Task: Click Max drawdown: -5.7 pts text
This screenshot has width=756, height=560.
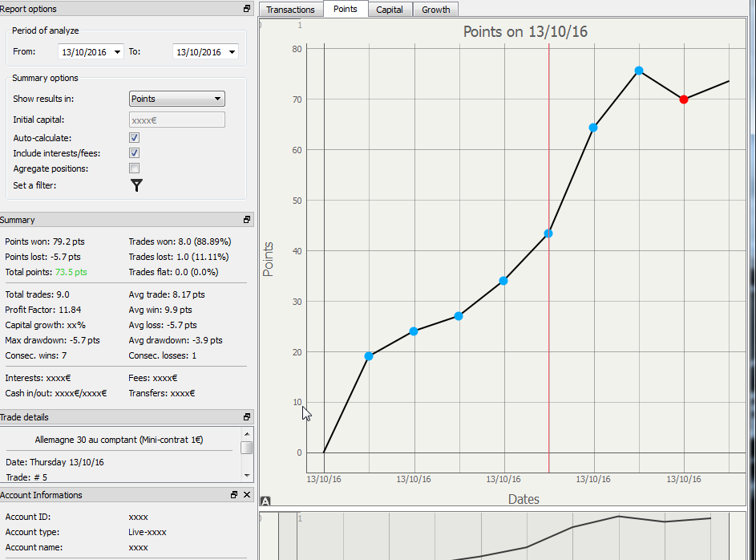Action: pos(53,340)
